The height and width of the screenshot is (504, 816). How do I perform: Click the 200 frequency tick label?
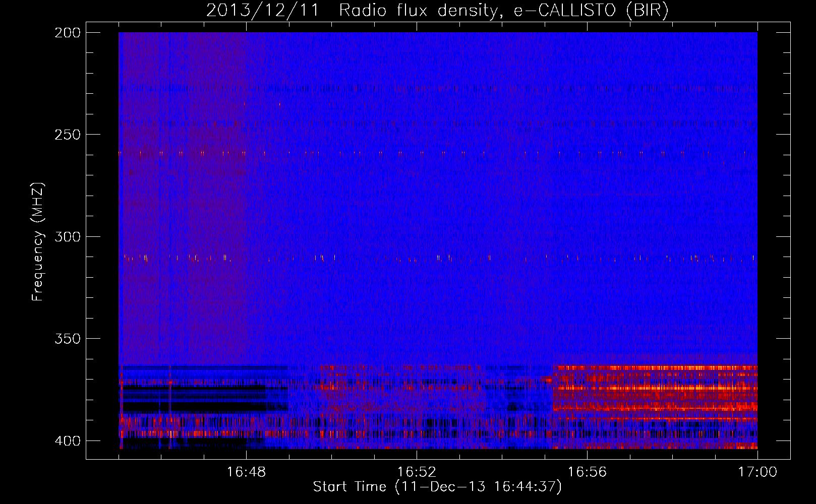click(67, 33)
